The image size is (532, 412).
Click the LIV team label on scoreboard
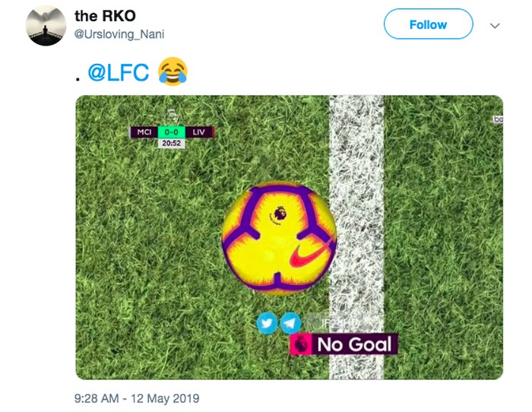(199, 132)
